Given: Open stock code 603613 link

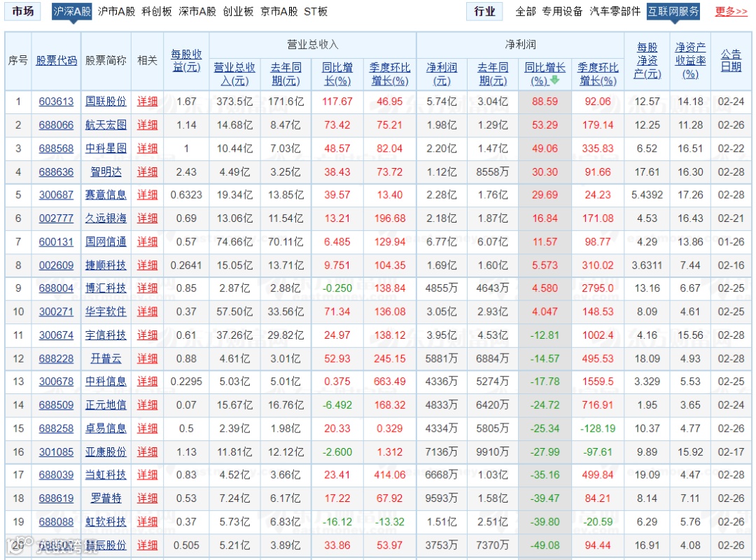Looking at the screenshot, I should [57, 101].
